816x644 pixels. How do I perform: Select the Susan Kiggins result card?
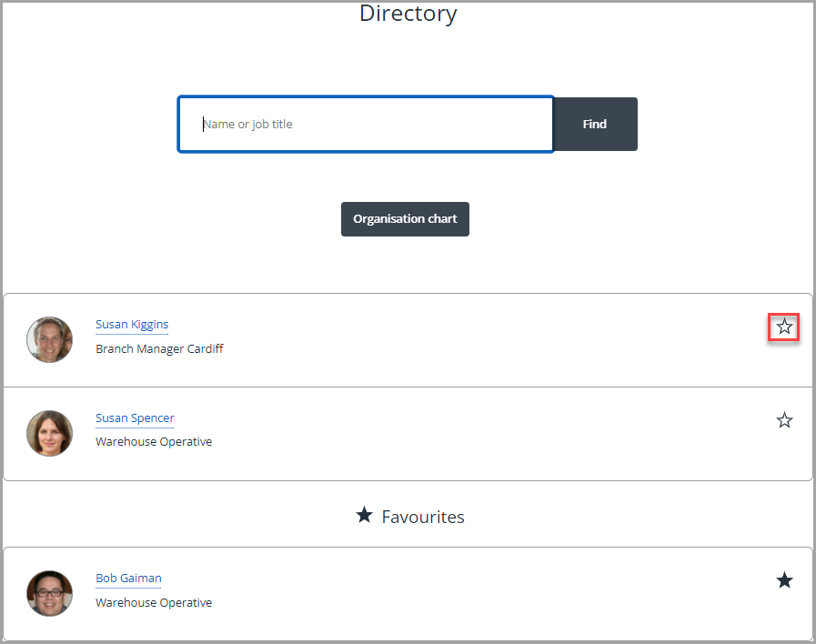click(408, 340)
